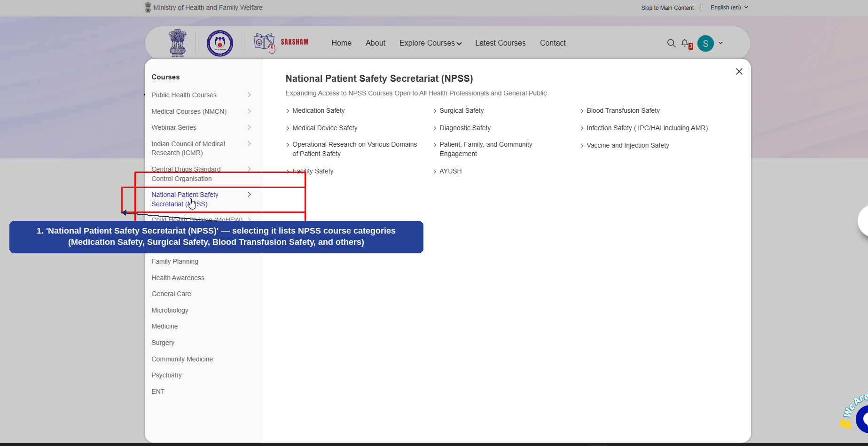Screen dimensions: 868x446
Task: Select Family Planning category
Action: pos(175,261)
